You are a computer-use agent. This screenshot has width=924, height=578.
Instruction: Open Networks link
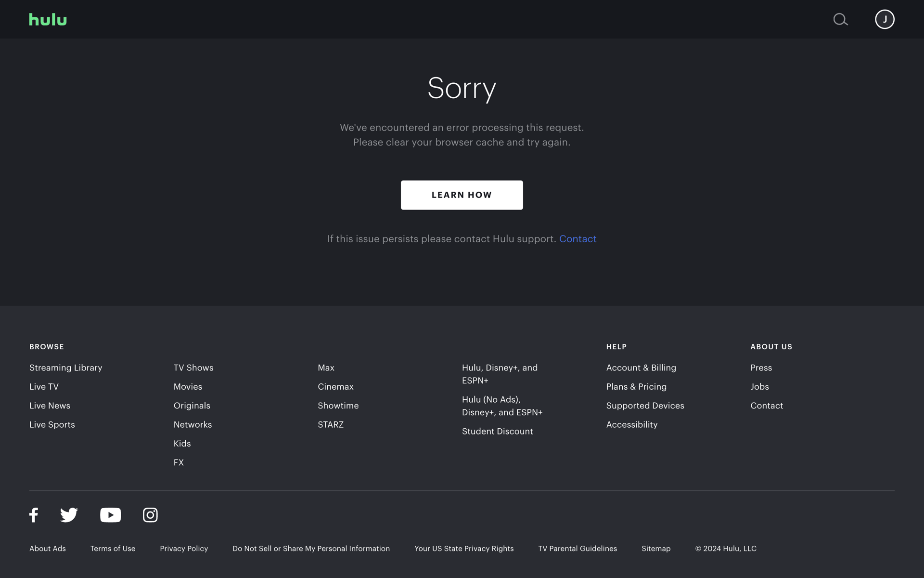(192, 424)
